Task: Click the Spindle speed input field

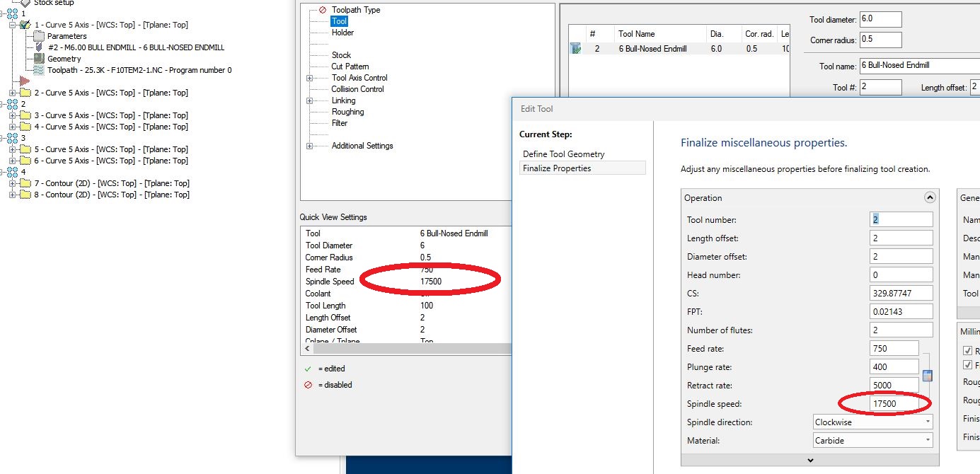Action: pyautogui.click(x=894, y=404)
